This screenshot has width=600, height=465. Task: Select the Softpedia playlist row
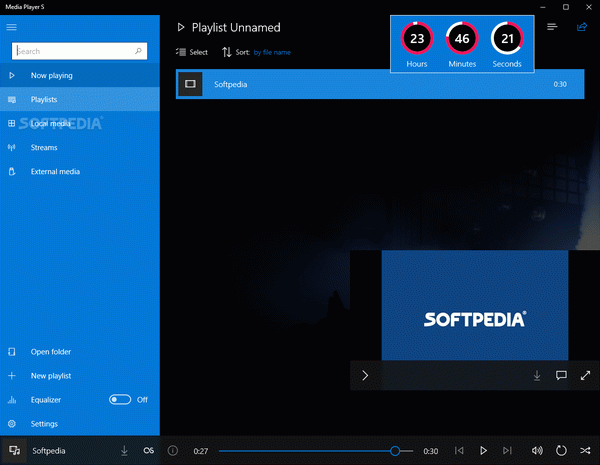coord(380,84)
